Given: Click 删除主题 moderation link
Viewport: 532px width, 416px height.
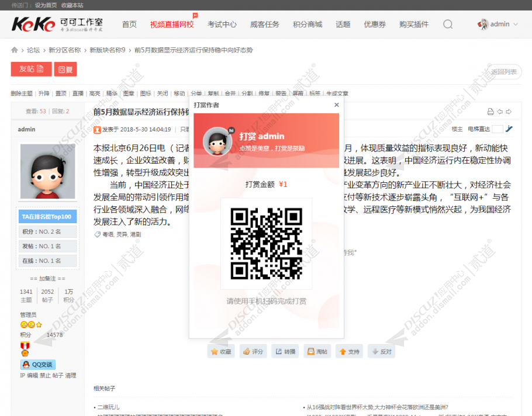Looking at the screenshot, I should point(22,93).
